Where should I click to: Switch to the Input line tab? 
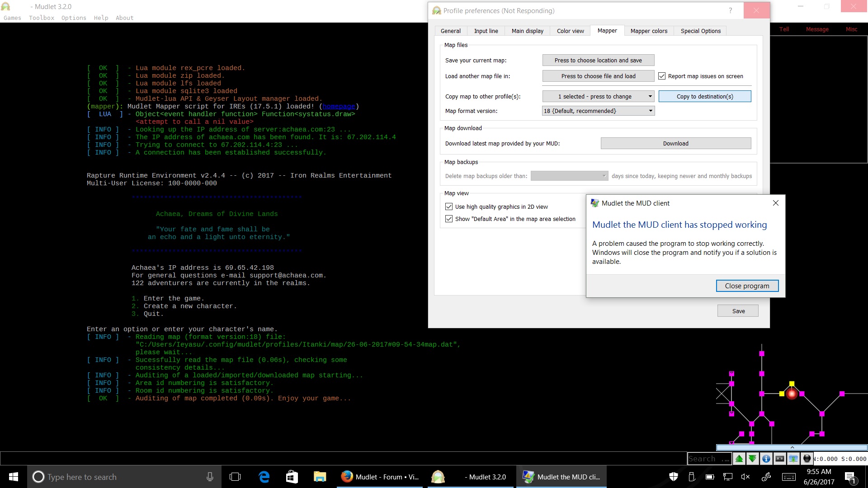click(x=486, y=31)
